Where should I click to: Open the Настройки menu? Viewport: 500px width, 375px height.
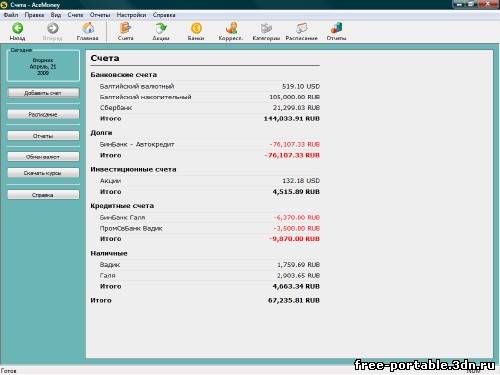131,15
